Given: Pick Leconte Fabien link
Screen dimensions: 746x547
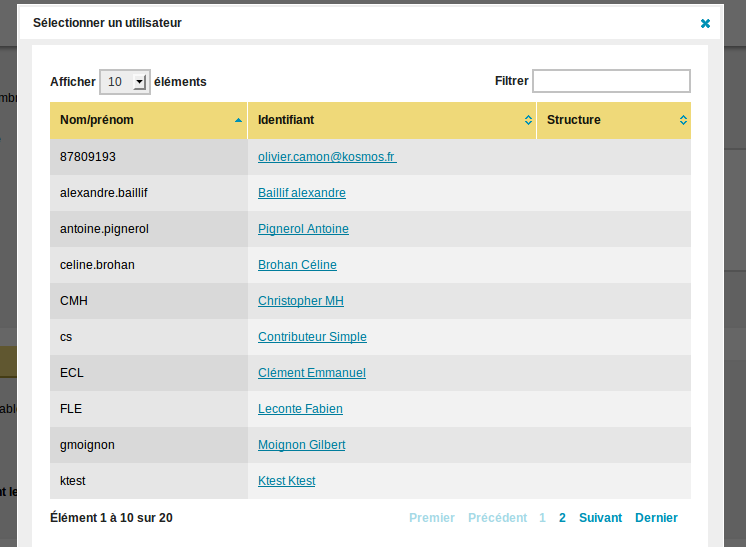Looking at the screenshot, I should click(300, 409).
